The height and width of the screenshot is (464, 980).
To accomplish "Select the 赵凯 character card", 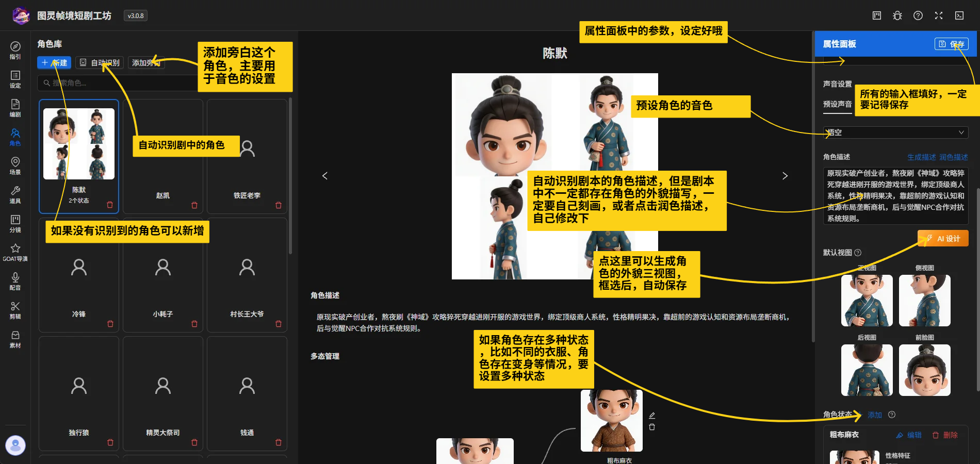I will (x=163, y=156).
